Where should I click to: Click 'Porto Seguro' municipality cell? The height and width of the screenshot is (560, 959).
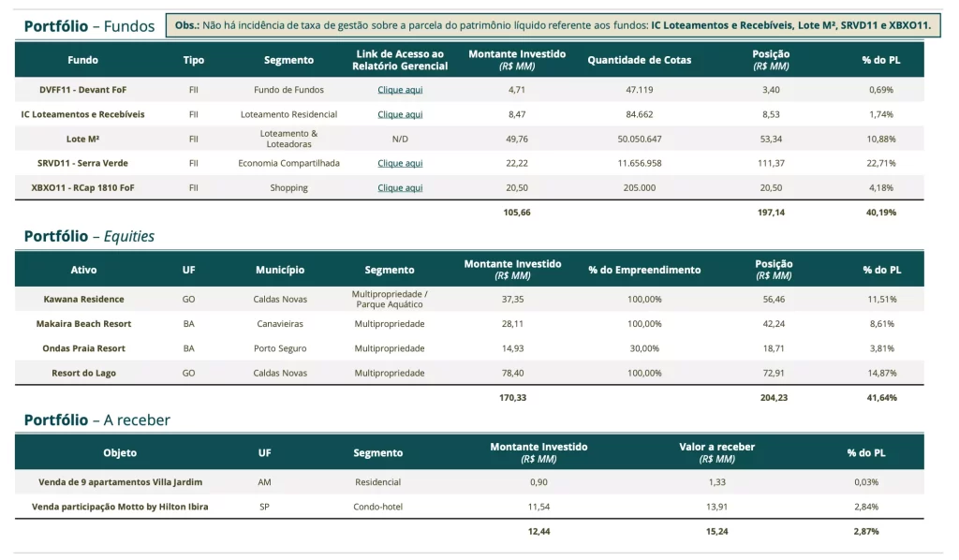pyautogui.click(x=280, y=348)
